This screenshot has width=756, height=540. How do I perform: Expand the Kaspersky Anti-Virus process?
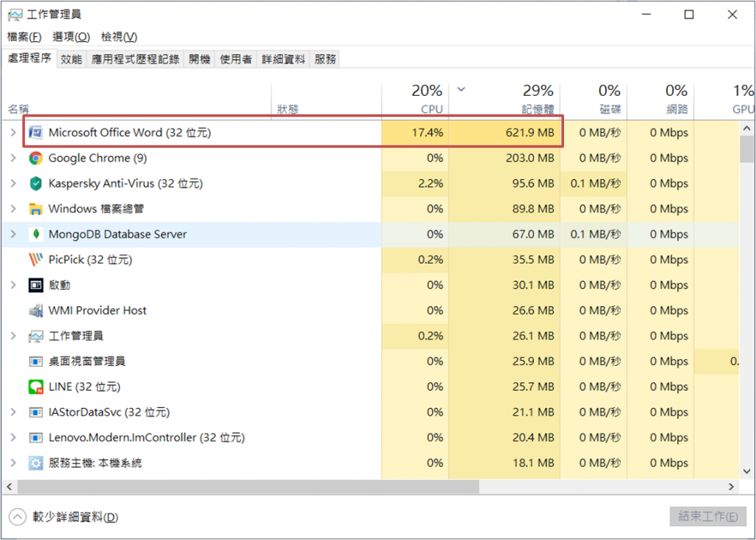(x=13, y=184)
